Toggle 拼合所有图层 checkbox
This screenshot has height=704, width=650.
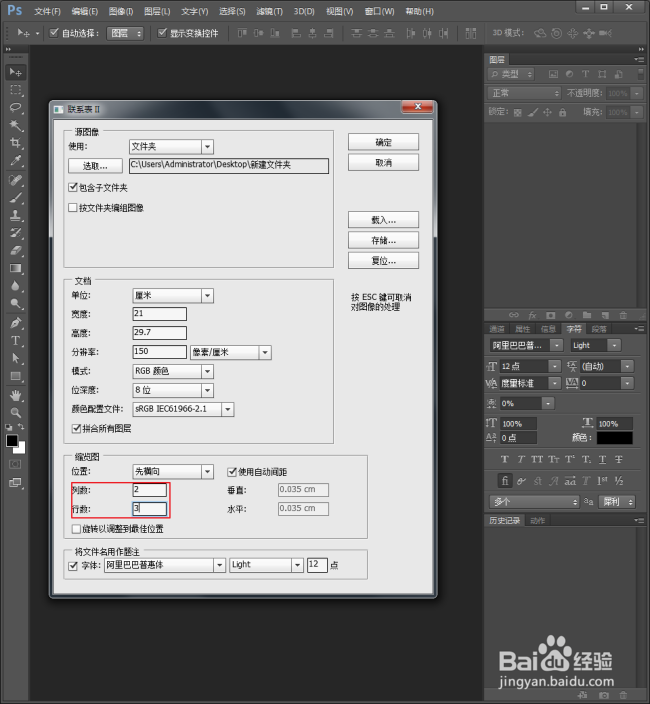[76, 428]
